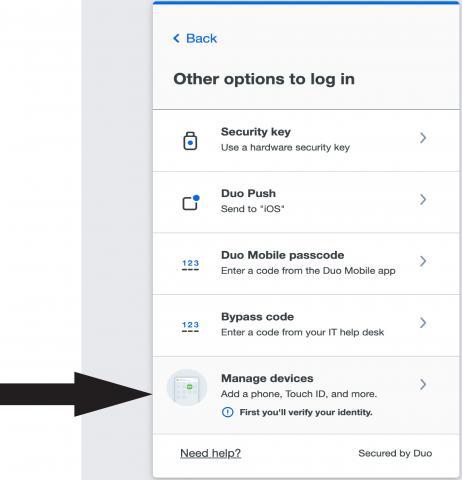Image resolution: width=462 pixels, height=480 pixels.
Task: Click the Duo Push notification icon
Action: [191, 202]
